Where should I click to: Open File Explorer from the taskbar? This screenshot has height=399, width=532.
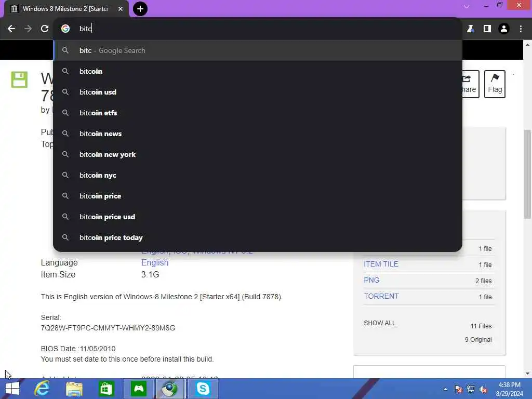[74, 389]
